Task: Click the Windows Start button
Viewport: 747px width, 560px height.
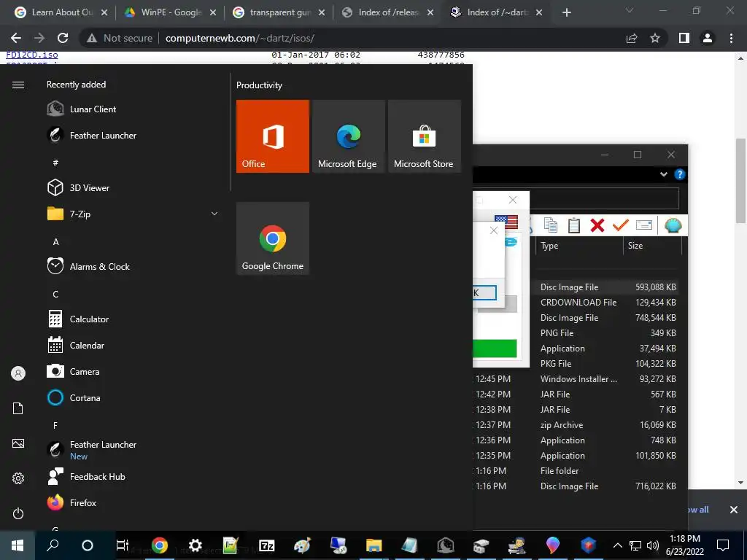Action: pos(18,545)
